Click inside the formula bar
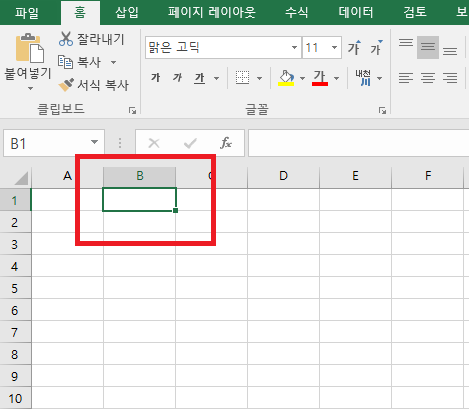469x409 pixels. pos(359,143)
